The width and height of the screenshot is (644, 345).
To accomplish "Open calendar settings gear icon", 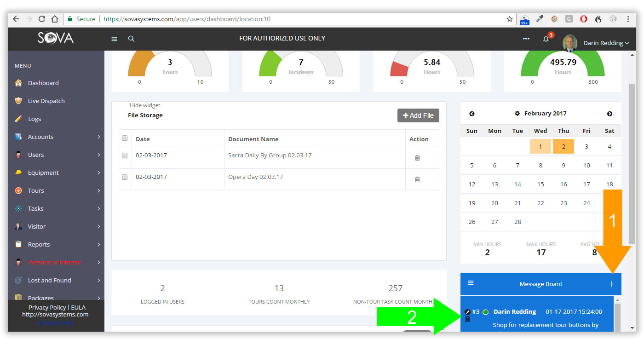I will [517, 113].
